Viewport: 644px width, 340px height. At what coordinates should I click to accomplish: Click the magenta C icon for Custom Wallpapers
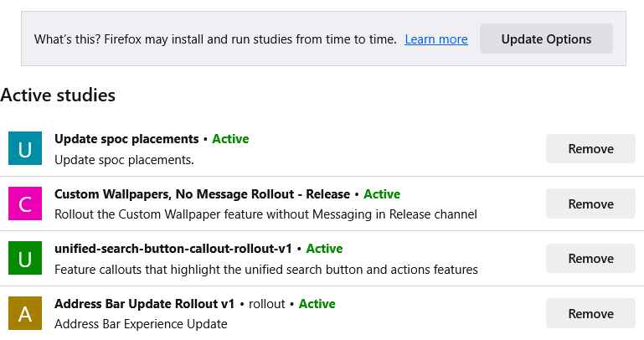[25, 203]
